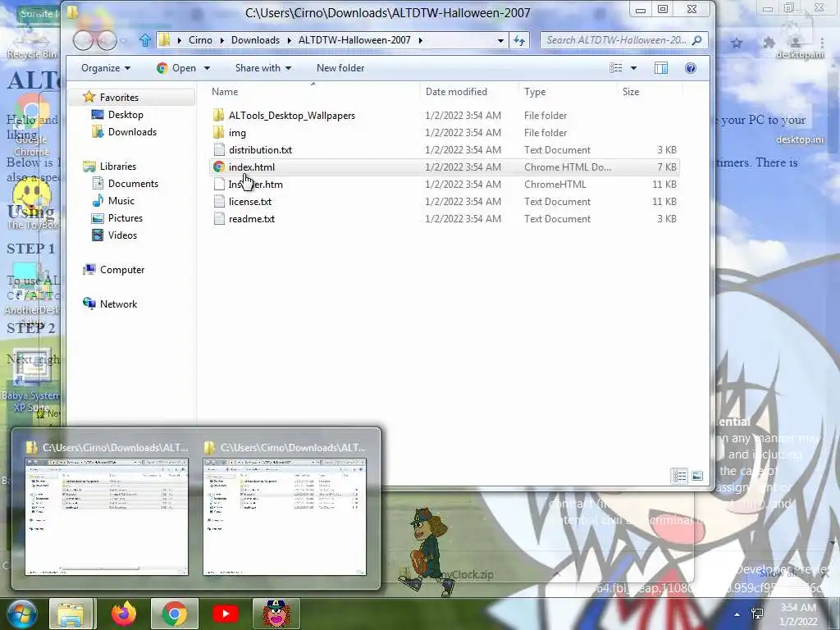This screenshot has width=840, height=630.
Task: Click the New folder button
Action: [340, 68]
